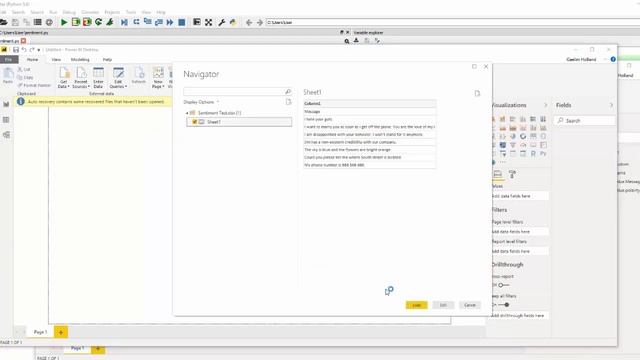Open the Edit Queries dropdown

(x=118, y=78)
